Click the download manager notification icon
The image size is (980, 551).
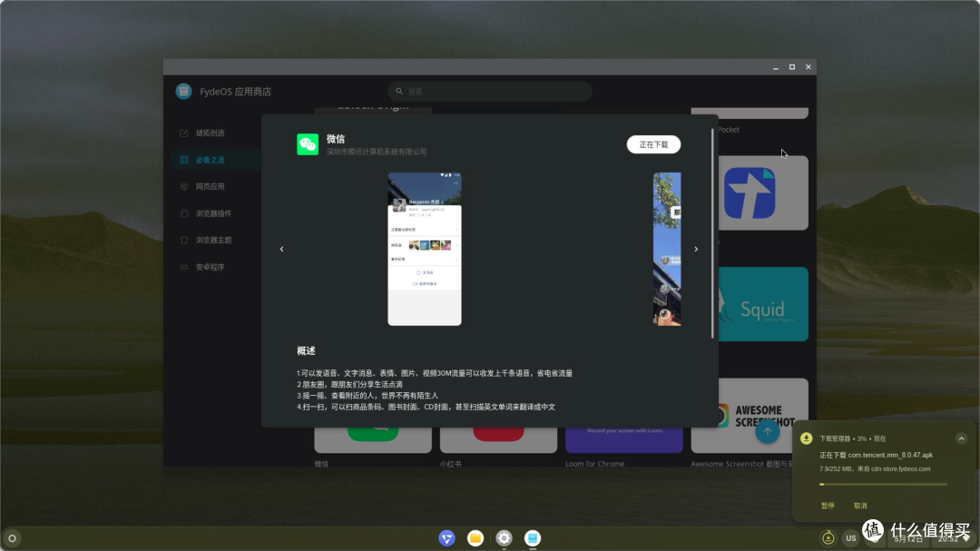(x=807, y=438)
